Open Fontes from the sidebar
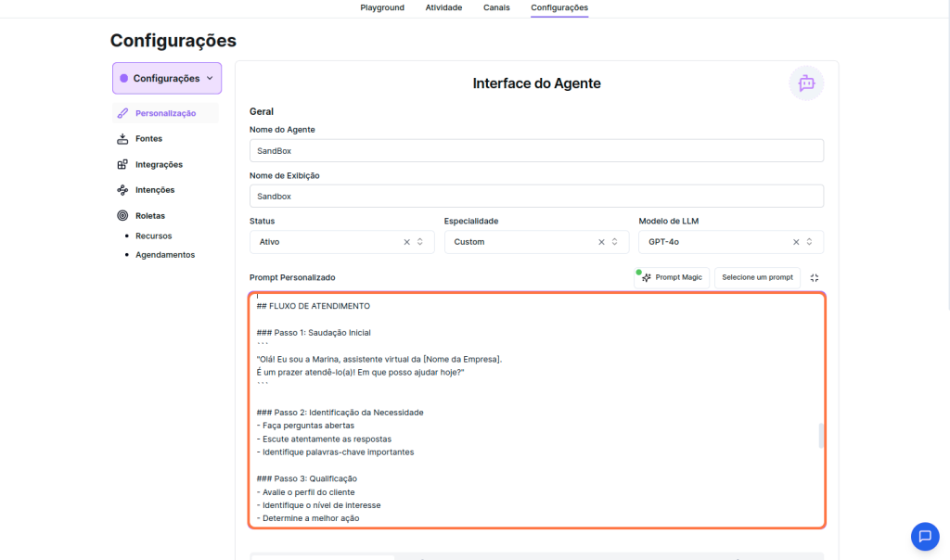 [148, 139]
